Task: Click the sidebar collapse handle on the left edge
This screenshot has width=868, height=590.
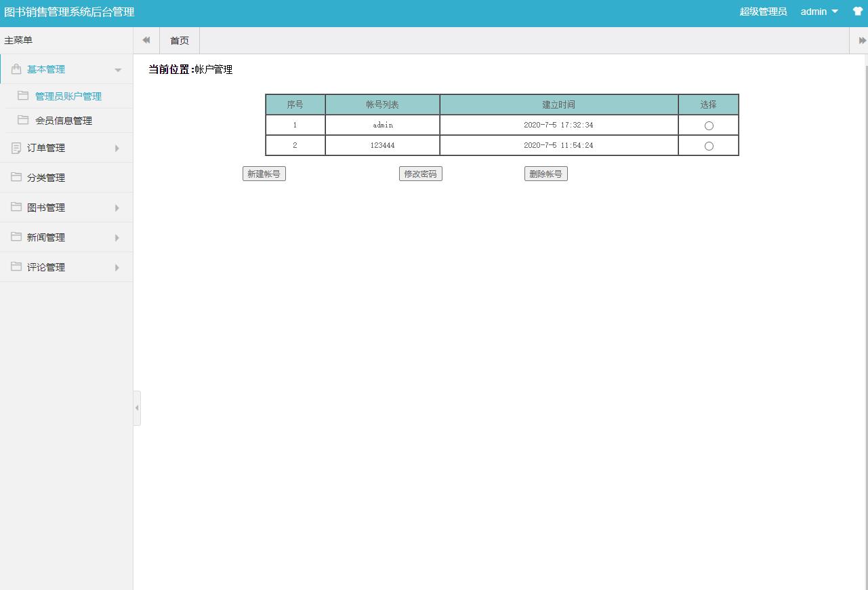Action: coord(137,408)
